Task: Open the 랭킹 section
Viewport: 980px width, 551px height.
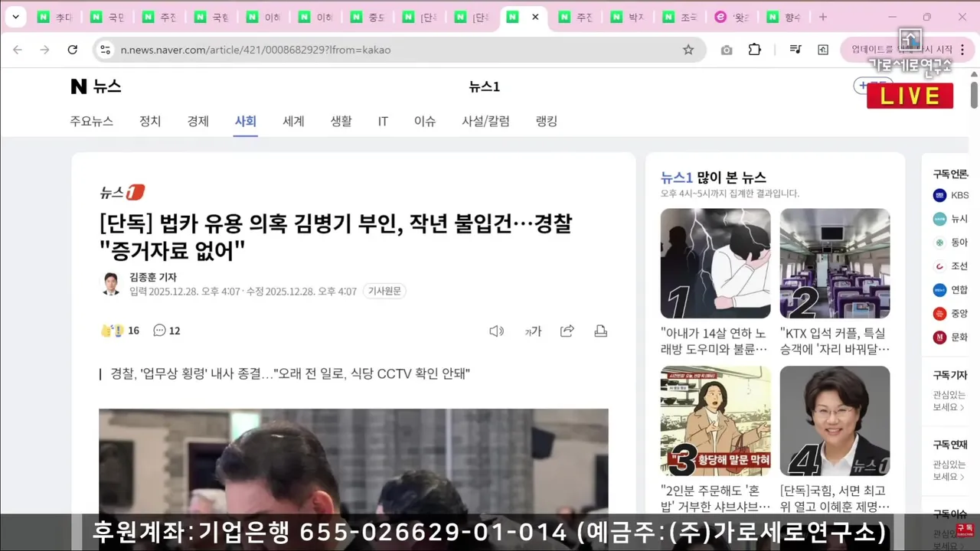Action: click(x=547, y=121)
